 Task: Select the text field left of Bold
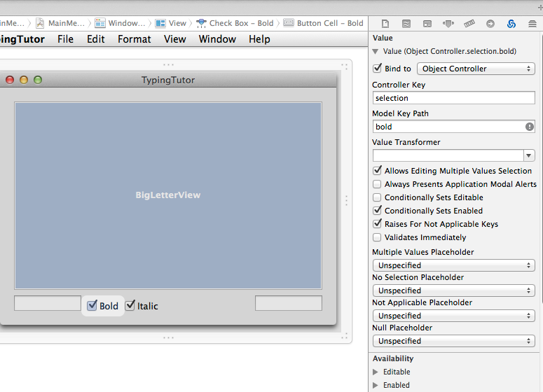tap(48, 303)
